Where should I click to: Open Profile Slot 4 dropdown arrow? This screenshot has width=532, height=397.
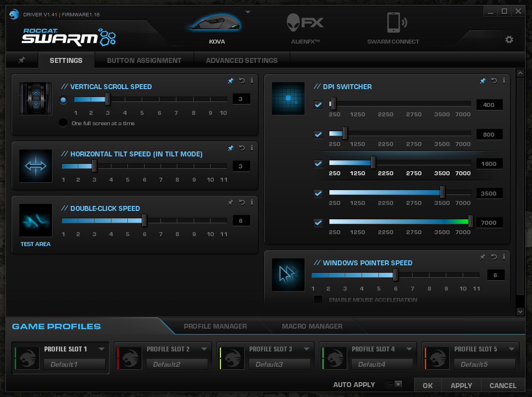[x=409, y=349]
